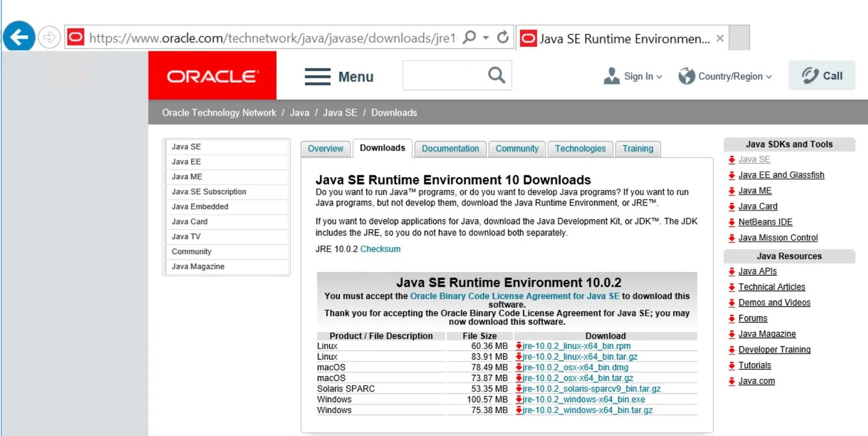The height and width of the screenshot is (436, 868).
Task: Open Java ME link under SDKs and Tools
Action: point(755,191)
